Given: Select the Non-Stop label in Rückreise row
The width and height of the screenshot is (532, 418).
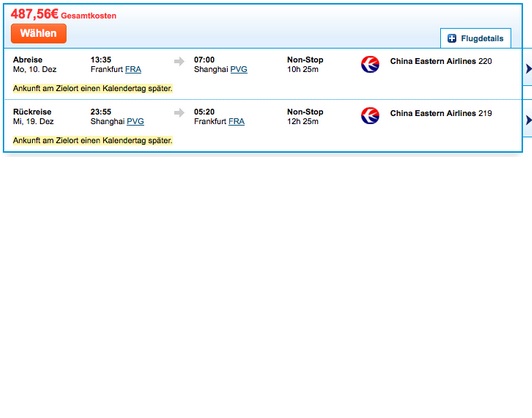Looking at the screenshot, I should coord(305,112).
